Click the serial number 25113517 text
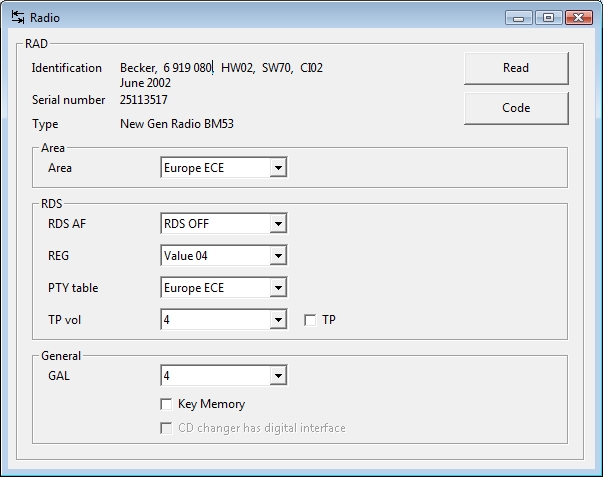Screen dimensions: 603x477 point(144,100)
